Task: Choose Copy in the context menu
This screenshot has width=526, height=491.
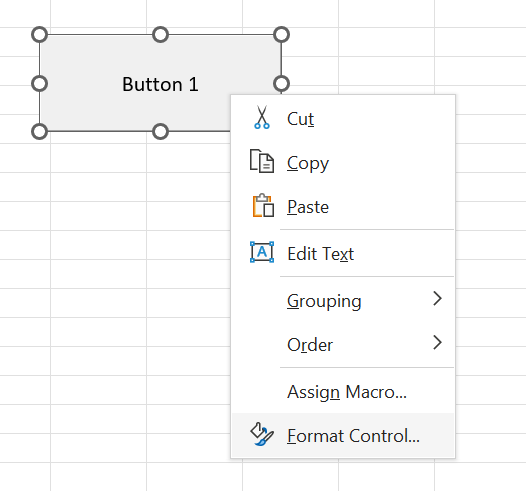Action: (343, 163)
